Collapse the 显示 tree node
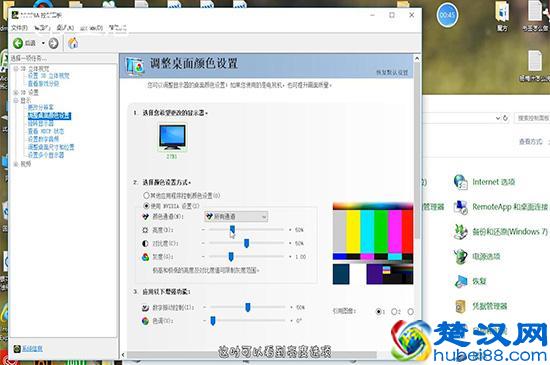 (15, 101)
